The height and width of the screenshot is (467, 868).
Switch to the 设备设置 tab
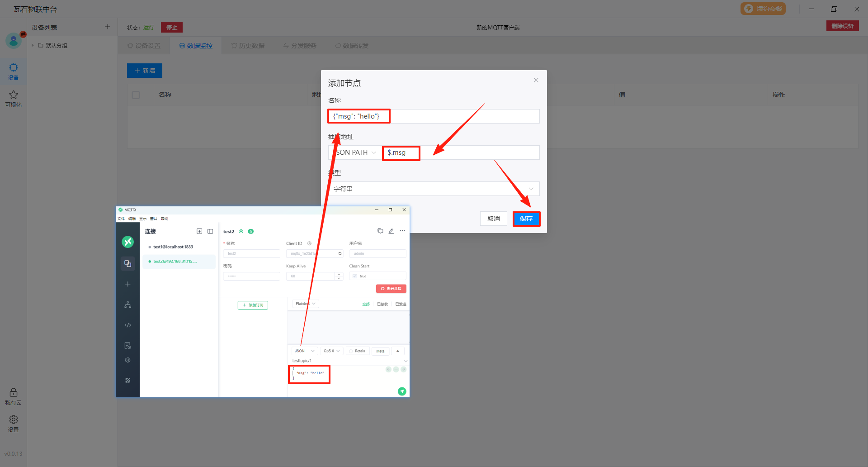click(144, 46)
